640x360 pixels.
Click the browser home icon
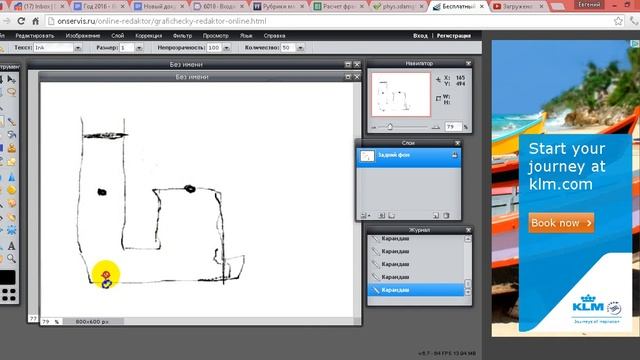(36, 21)
